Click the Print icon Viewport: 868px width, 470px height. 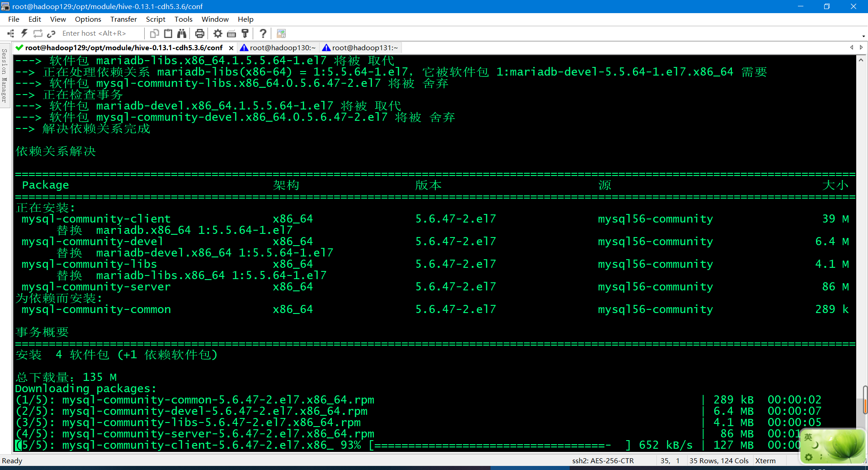[200, 33]
